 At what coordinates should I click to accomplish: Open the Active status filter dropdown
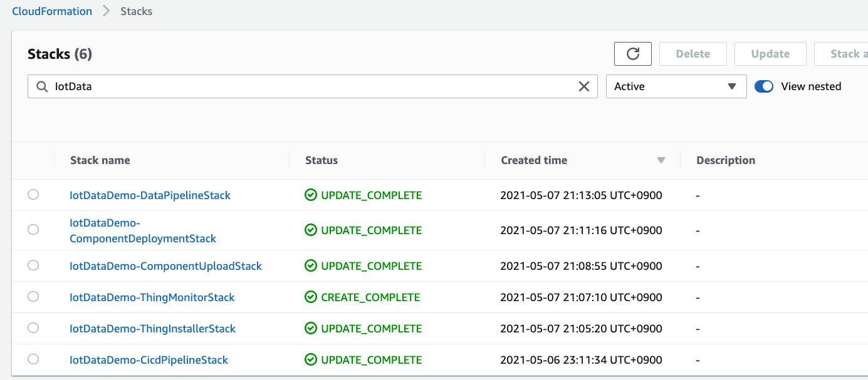[676, 86]
